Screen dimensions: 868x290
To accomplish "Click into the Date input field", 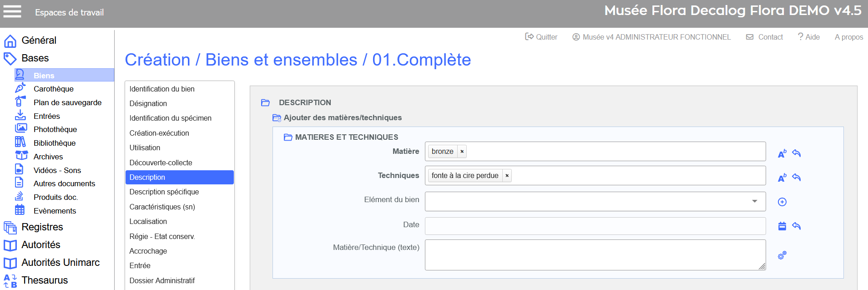I will tap(595, 226).
